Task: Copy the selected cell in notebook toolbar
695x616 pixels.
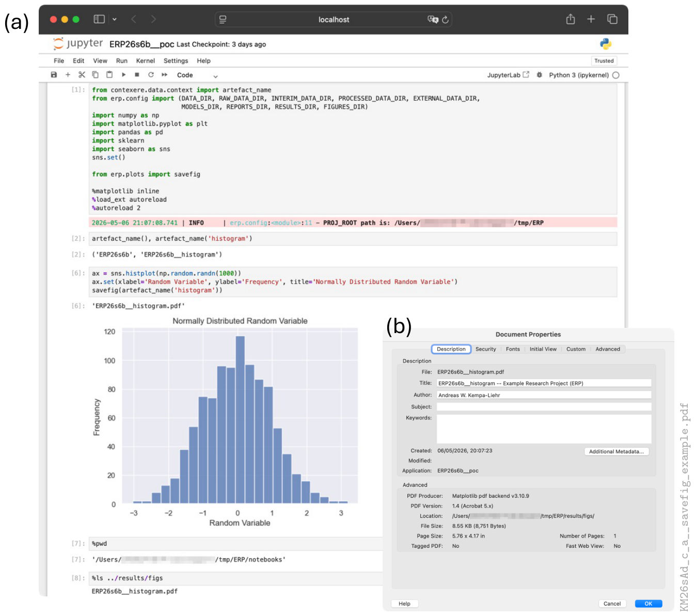Action: [x=96, y=75]
